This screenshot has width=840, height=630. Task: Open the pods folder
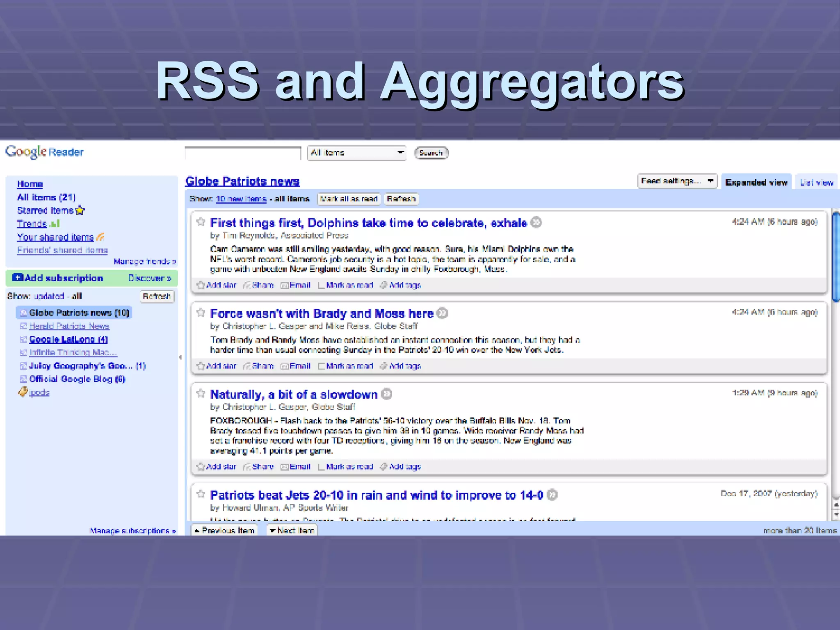[x=39, y=393]
